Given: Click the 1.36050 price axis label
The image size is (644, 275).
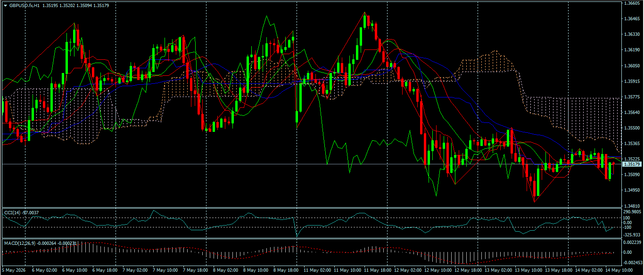Looking at the screenshot, I should (x=631, y=65).
